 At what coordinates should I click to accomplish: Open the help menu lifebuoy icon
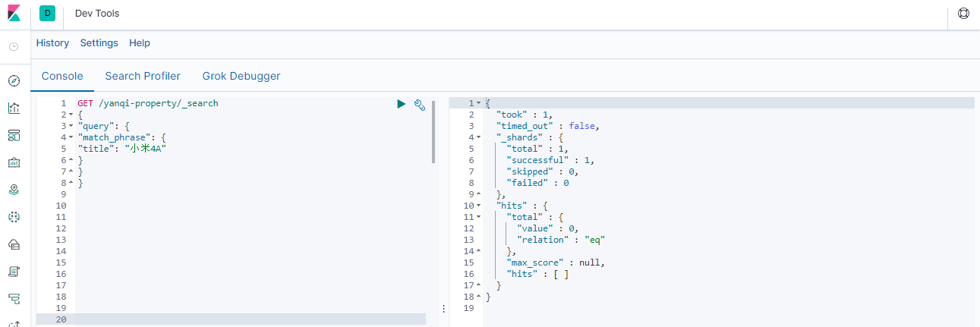964,14
